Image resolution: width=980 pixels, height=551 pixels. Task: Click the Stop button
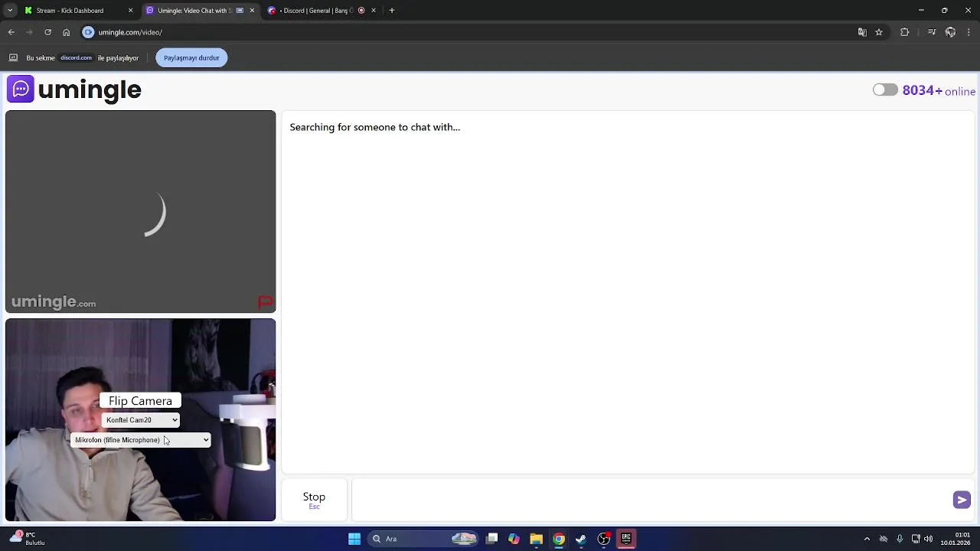(x=314, y=500)
